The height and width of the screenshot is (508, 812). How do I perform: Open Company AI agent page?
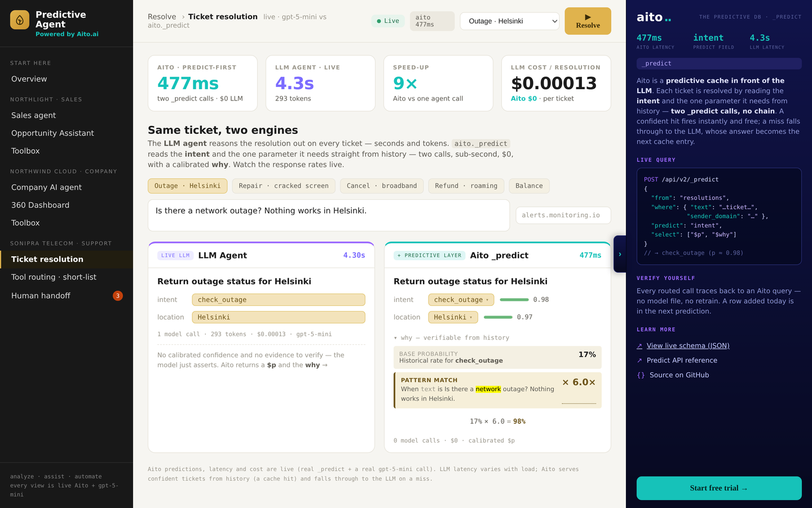(x=67, y=187)
